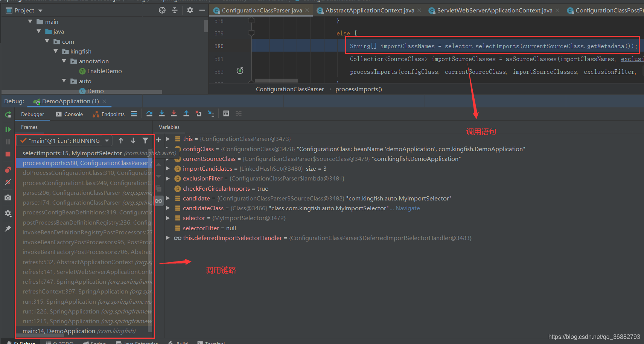This screenshot has width=644, height=344.
Task: Resume program execution
Action: 8,129
